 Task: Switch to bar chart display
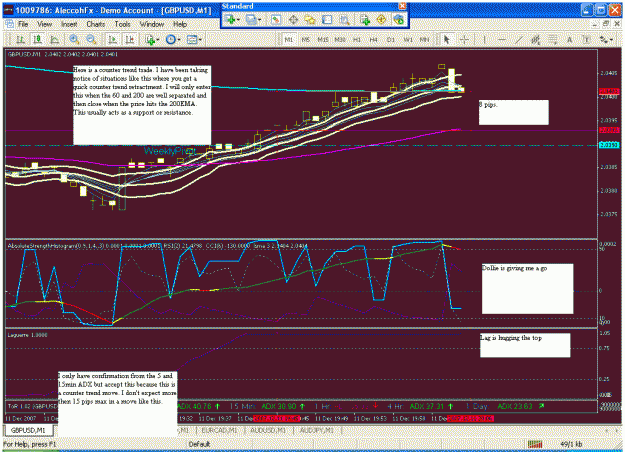point(20,39)
